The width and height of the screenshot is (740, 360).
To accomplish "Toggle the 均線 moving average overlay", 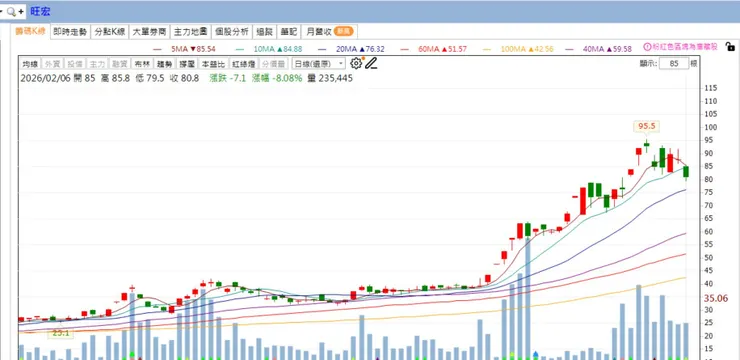I will point(30,64).
